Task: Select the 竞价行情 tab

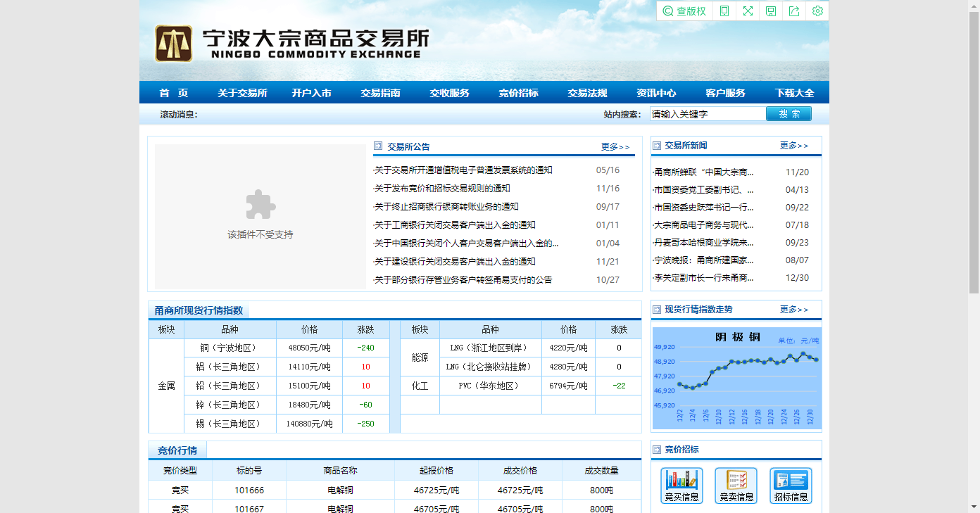Action: [177, 450]
